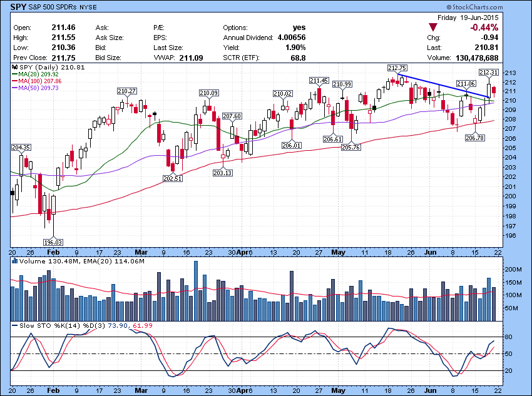532x396 pixels.
Task: Click the 'EMA(20) 114.06M' legend text
Action: 115,261
